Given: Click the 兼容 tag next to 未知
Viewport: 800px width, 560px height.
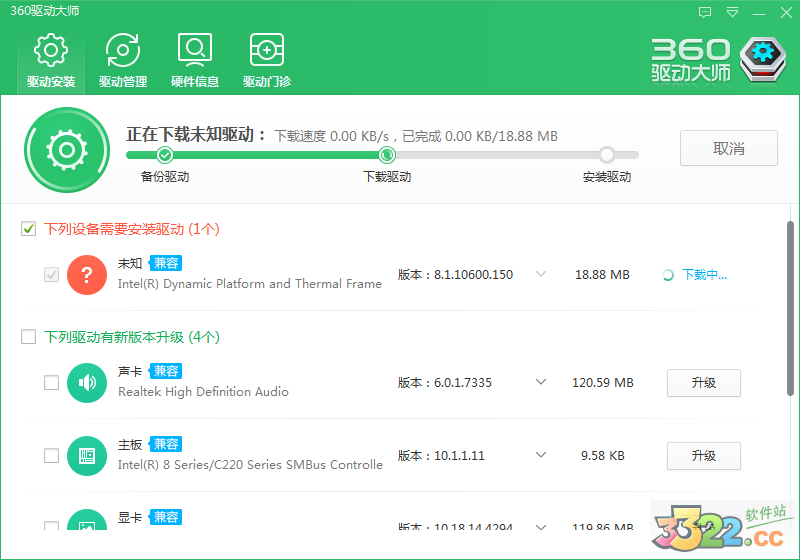Looking at the screenshot, I should 166,263.
